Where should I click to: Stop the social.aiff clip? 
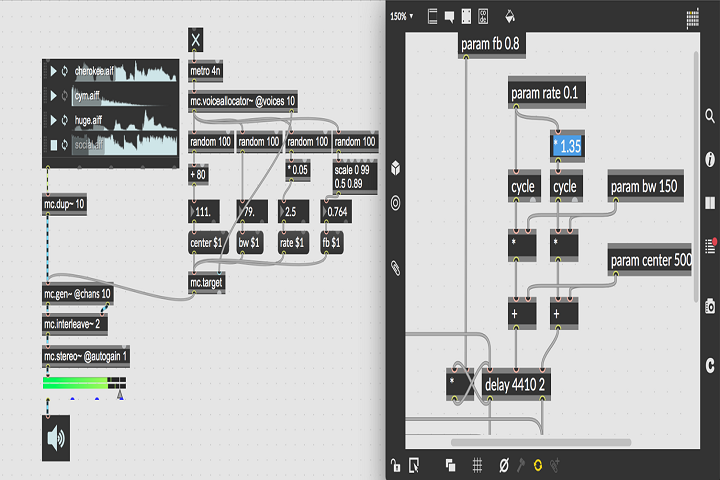click(x=53, y=145)
